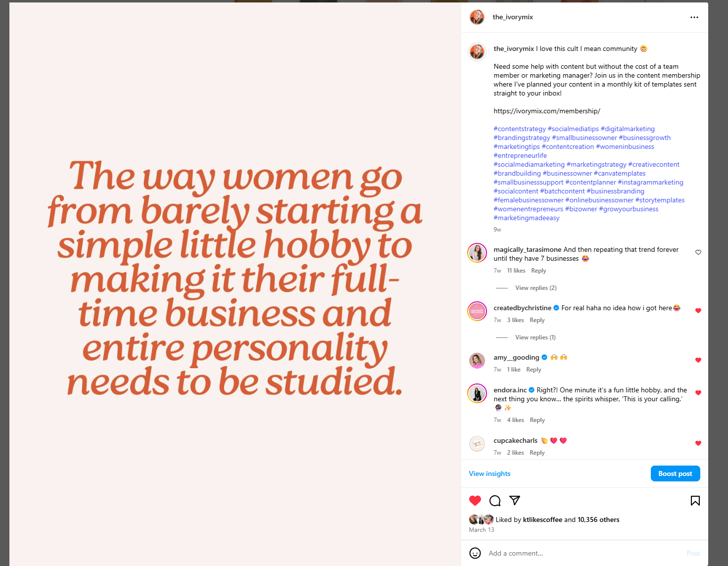Expand View replies (1) under createdbychristine
The image size is (728, 566).
(535, 337)
